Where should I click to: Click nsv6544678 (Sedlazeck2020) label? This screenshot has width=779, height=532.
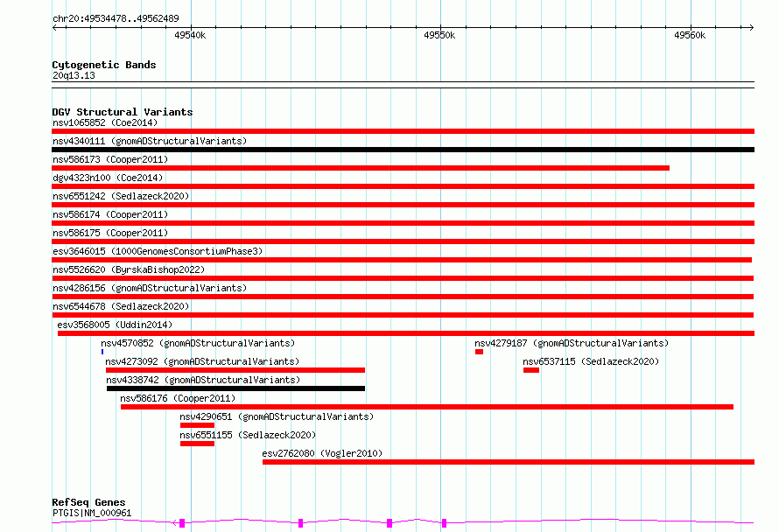(121, 306)
